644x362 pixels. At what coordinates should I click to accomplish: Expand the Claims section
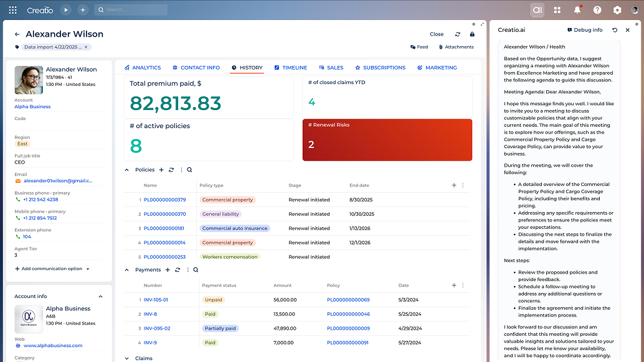coord(127,358)
